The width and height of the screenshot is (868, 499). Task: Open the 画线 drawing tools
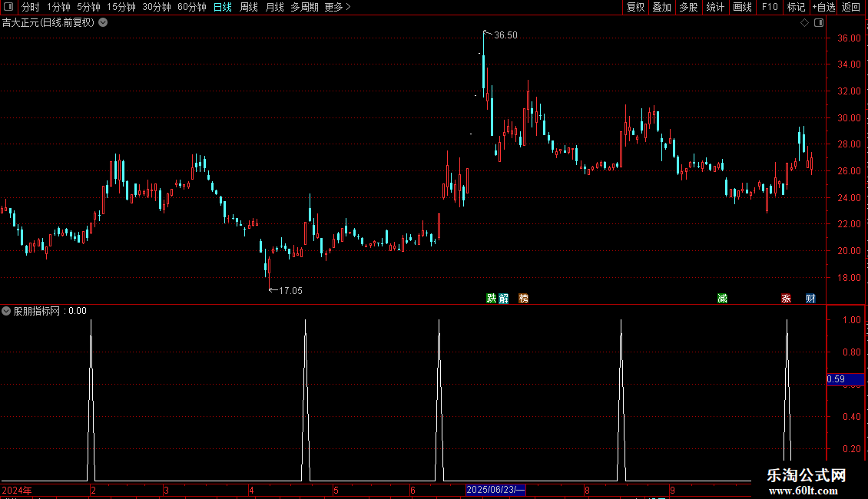[x=742, y=7]
